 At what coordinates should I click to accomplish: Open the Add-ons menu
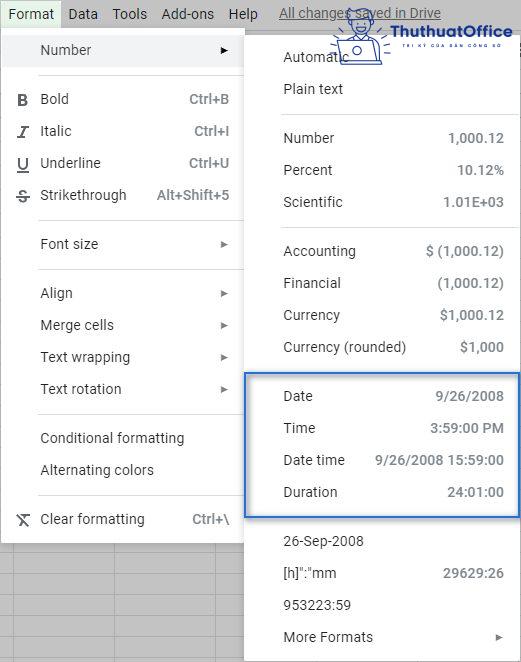187,14
